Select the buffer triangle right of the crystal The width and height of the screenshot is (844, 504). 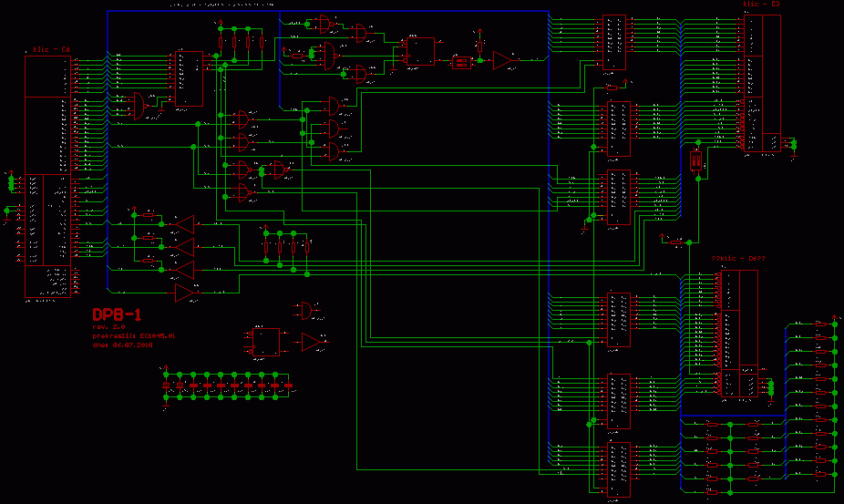(503, 60)
